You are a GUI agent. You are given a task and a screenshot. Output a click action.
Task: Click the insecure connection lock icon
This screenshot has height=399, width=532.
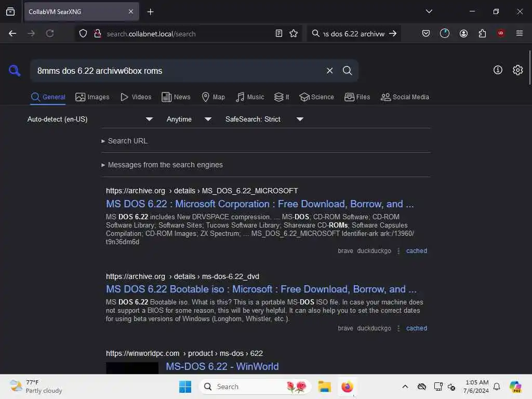98,33
